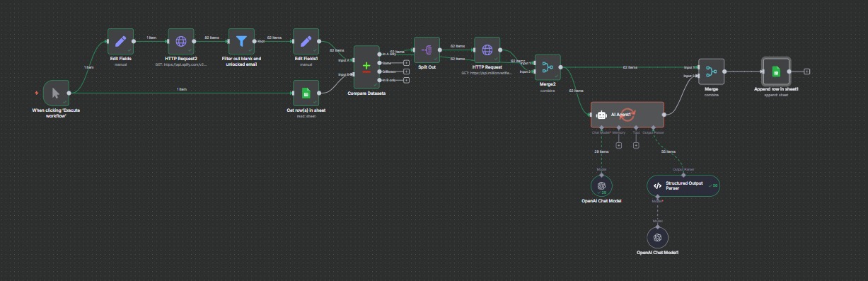Add a Memory sub-node to AI Agent1

pos(619,146)
